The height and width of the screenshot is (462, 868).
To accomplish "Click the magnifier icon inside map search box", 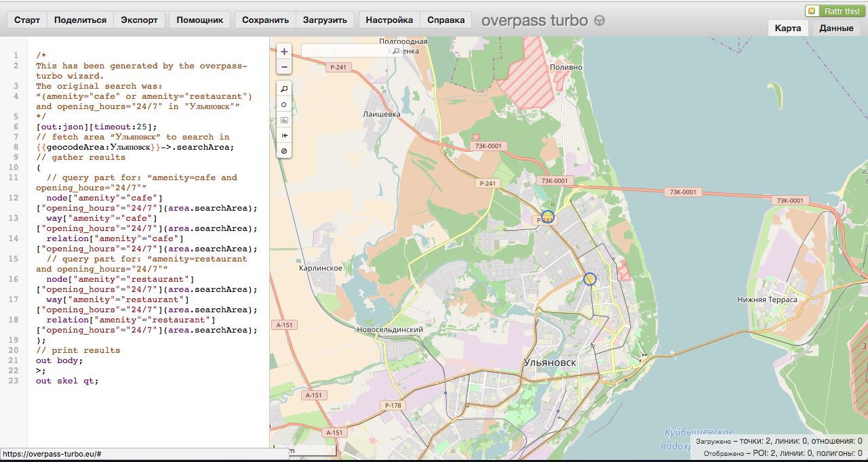I will [x=396, y=51].
